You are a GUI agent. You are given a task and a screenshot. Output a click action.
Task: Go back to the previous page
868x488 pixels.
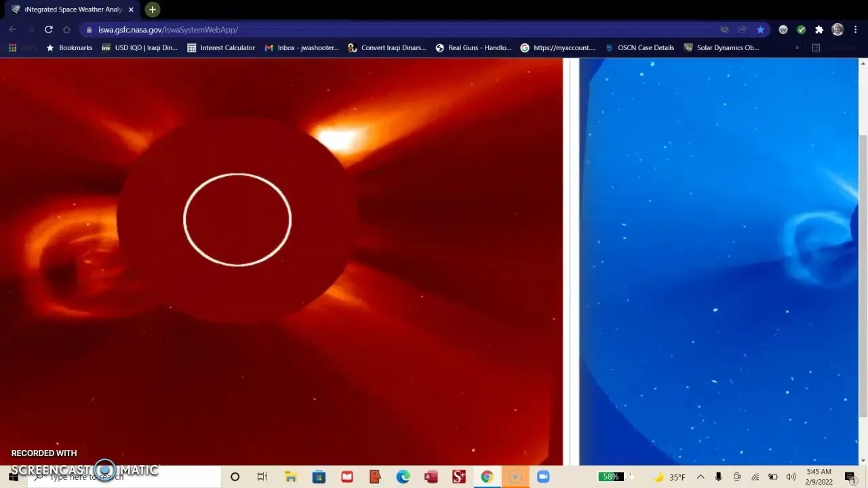tap(12, 30)
